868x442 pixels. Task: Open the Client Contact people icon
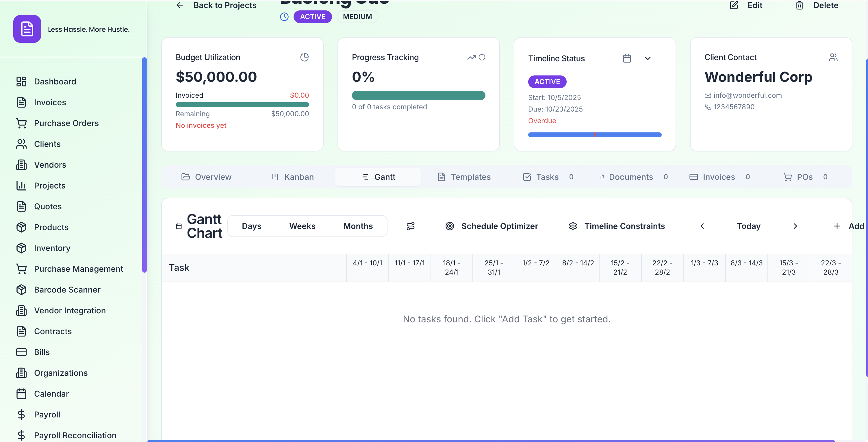point(833,57)
